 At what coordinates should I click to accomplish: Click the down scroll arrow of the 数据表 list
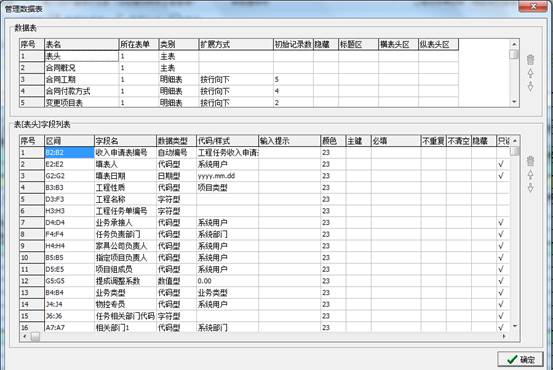(514, 102)
